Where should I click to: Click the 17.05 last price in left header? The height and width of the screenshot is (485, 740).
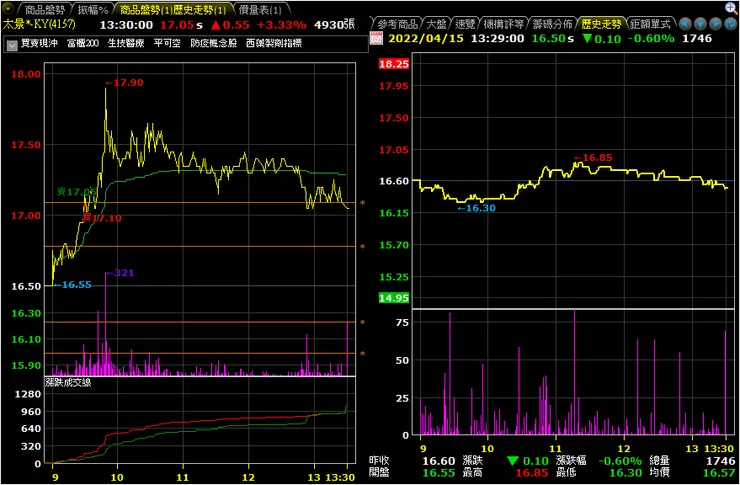click(x=177, y=25)
